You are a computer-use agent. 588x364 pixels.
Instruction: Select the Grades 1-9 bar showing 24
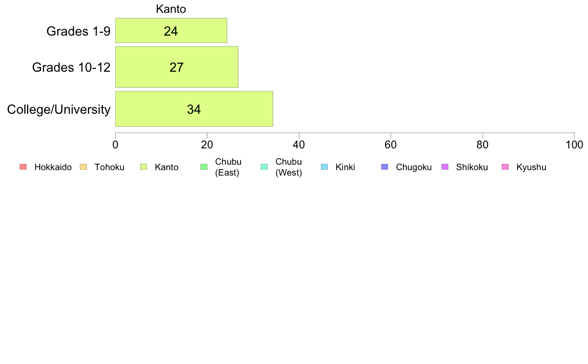[171, 30]
